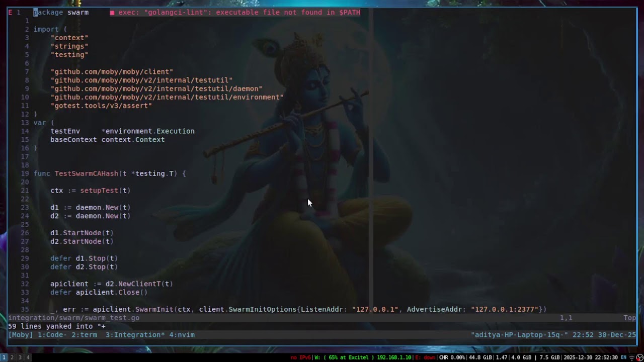Click 'd2 := daemon.New(t)' line
This screenshot has width=644, height=362.
click(x=90, y=216)
